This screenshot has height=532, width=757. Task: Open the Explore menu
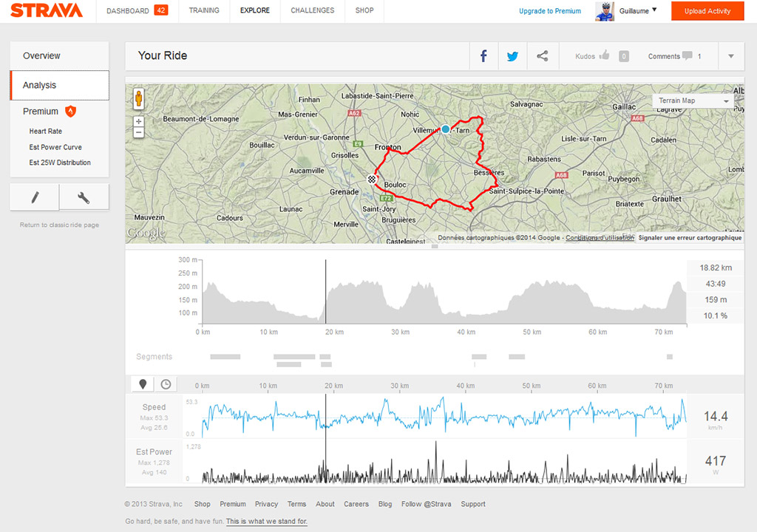click(x=255, y=10)
